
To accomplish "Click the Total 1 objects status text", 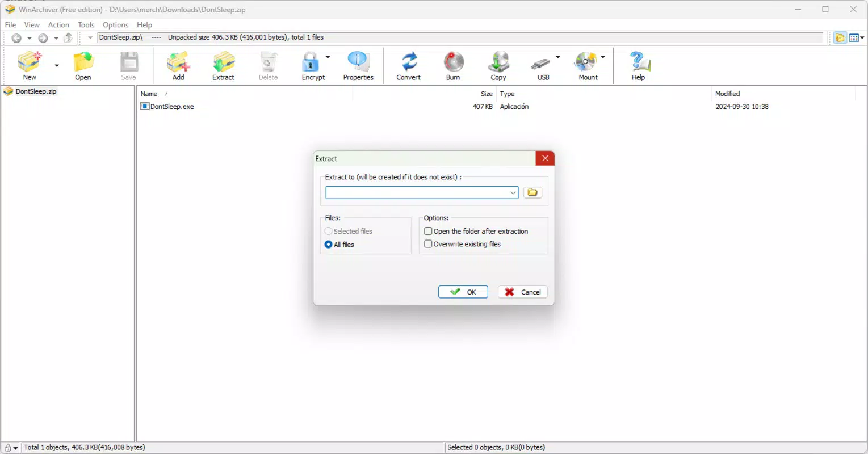I will [85, 448].
